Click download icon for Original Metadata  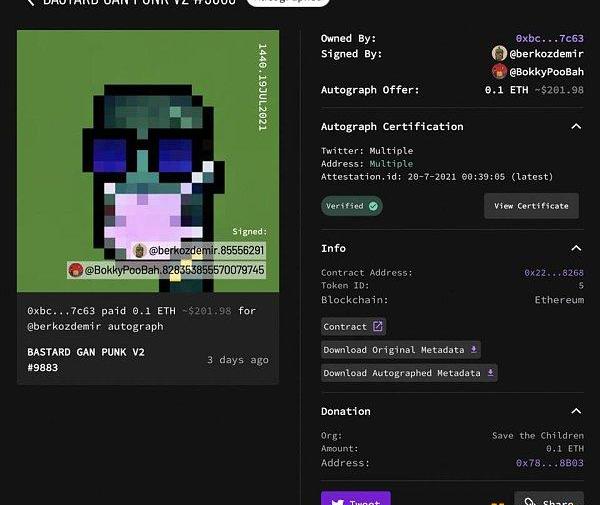[x=473, y=350]
